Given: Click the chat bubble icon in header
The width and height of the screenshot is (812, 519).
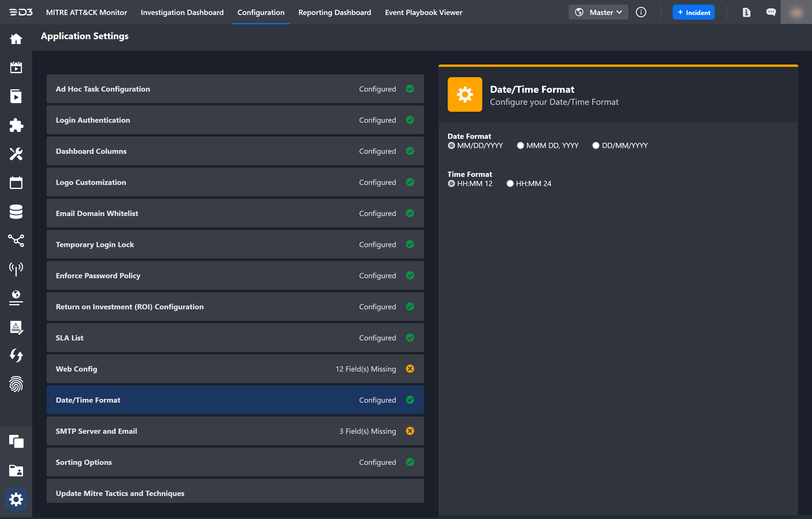Looking at the screenshot, I should click(771, 12).
